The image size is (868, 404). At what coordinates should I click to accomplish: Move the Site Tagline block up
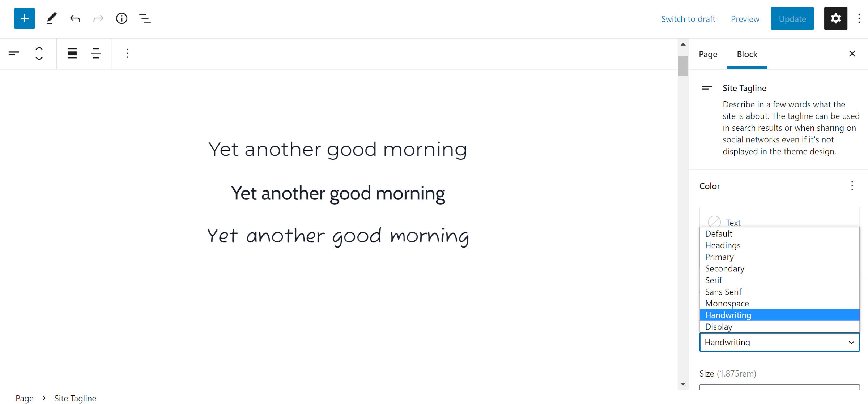click(39, 48)
